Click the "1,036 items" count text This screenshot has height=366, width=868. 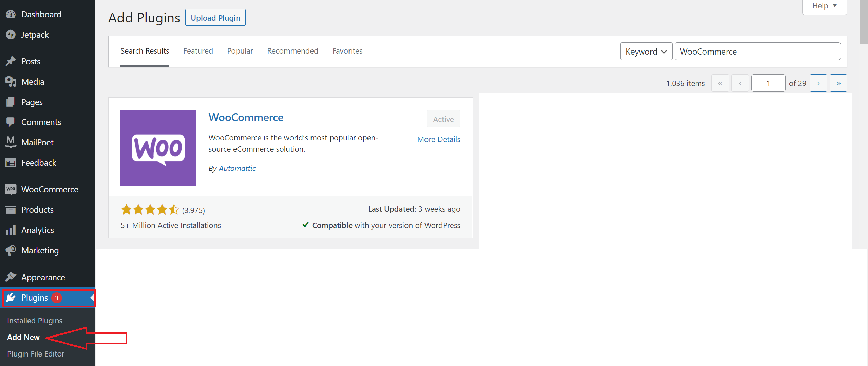[685, 83]
